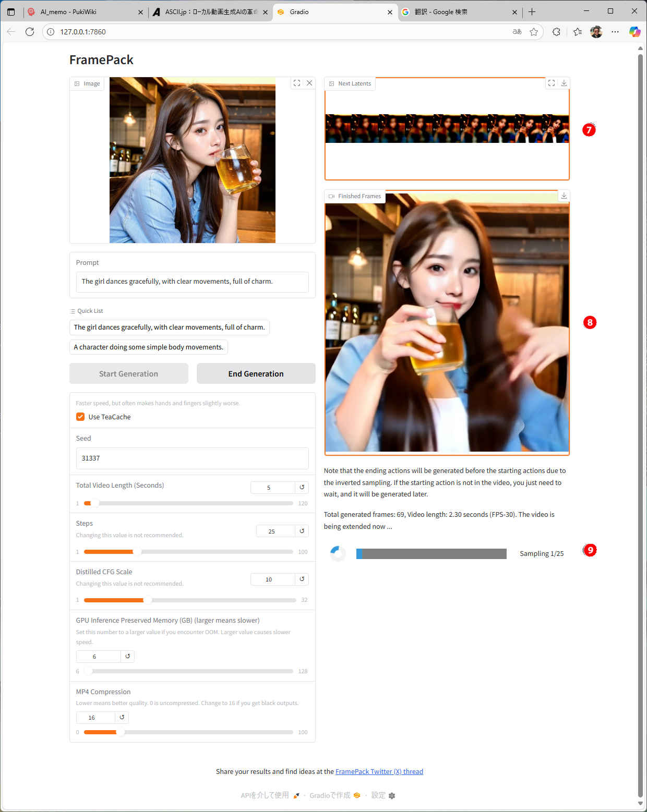
Task: Reset the Steps value to default
Action: click(x=302, y=531)
